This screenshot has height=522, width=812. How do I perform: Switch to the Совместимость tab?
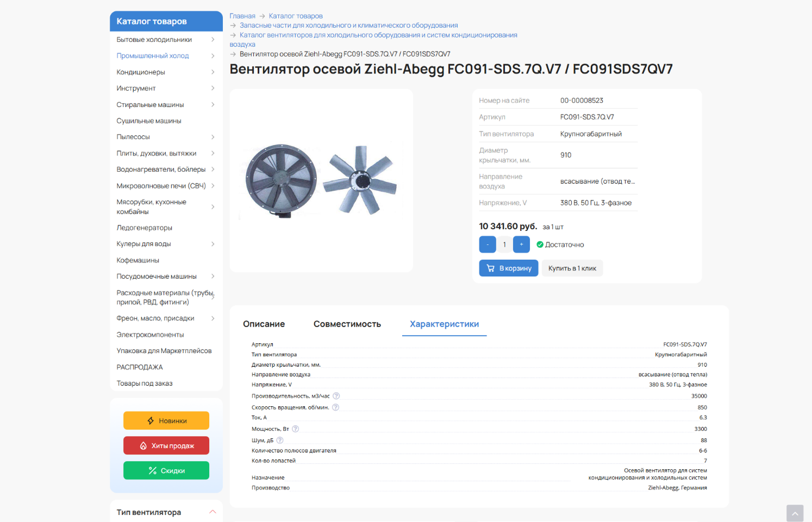(347, 324)
